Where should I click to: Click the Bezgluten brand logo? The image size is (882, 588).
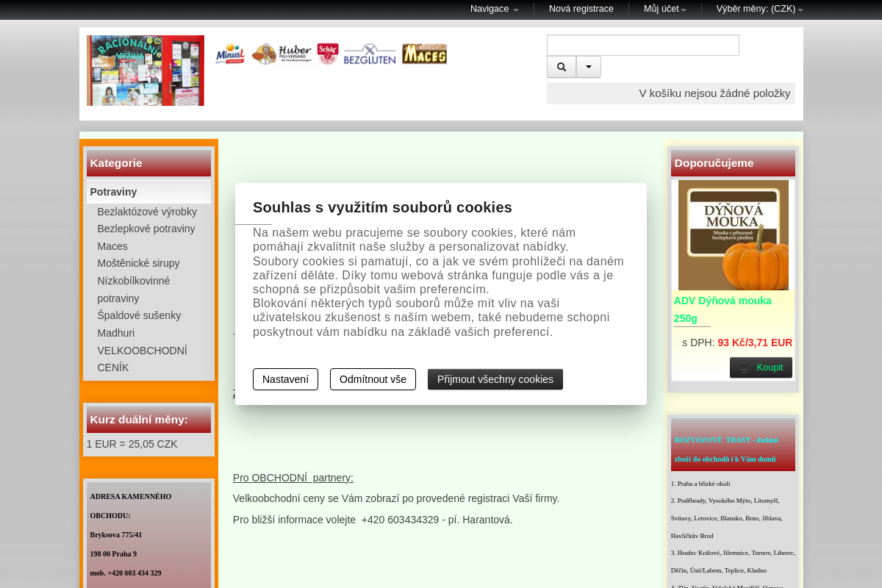[x=370, y=54]
